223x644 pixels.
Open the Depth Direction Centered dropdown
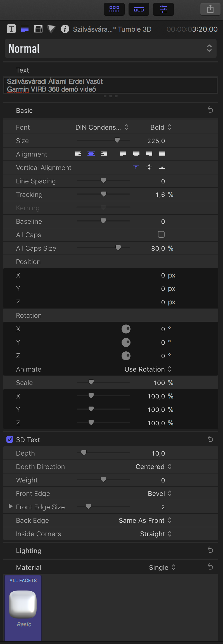(153, 466)
